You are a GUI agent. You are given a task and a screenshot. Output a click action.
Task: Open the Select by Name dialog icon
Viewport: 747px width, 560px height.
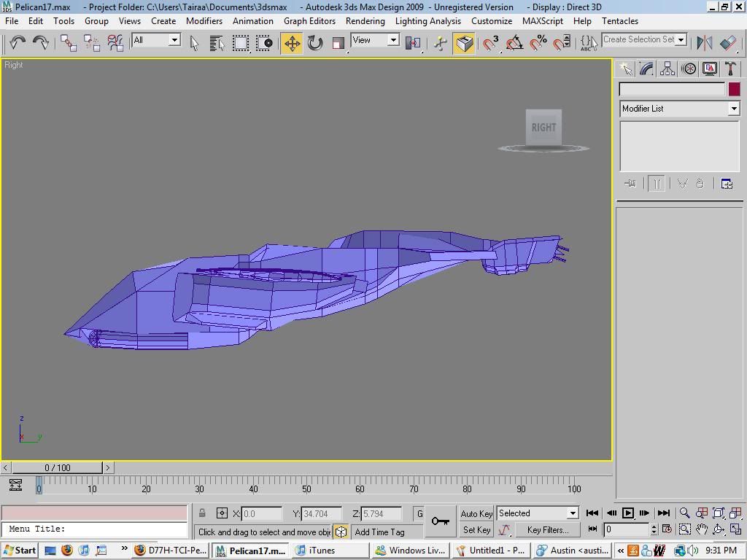(x=217, y=43)
